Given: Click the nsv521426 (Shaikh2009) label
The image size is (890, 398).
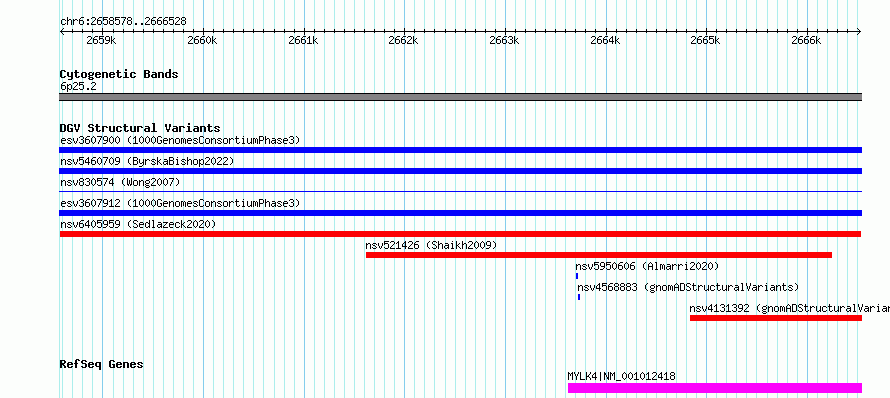Looking at the screenshot, I should click(x=431, y=245).
